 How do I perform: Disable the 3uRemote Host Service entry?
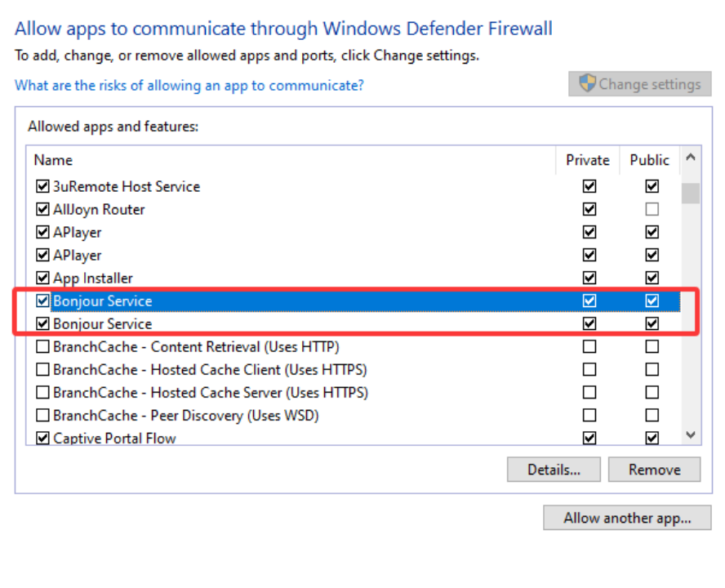42,186
